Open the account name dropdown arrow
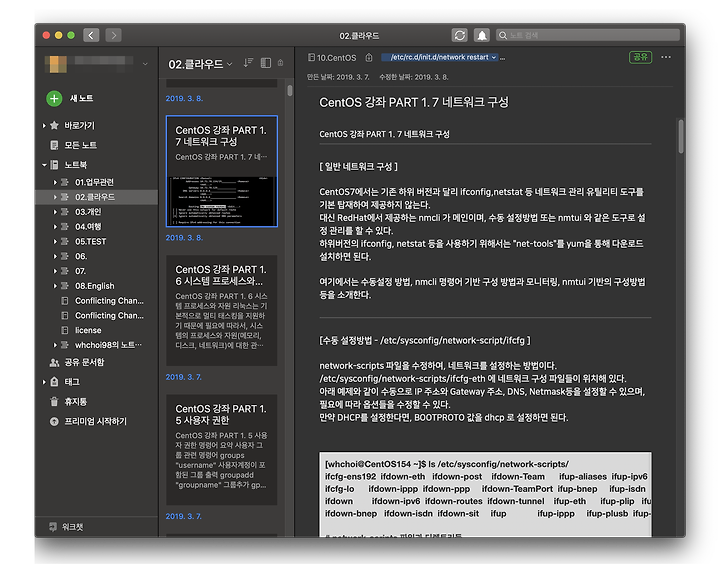720x583 pixels. (145, 64)
